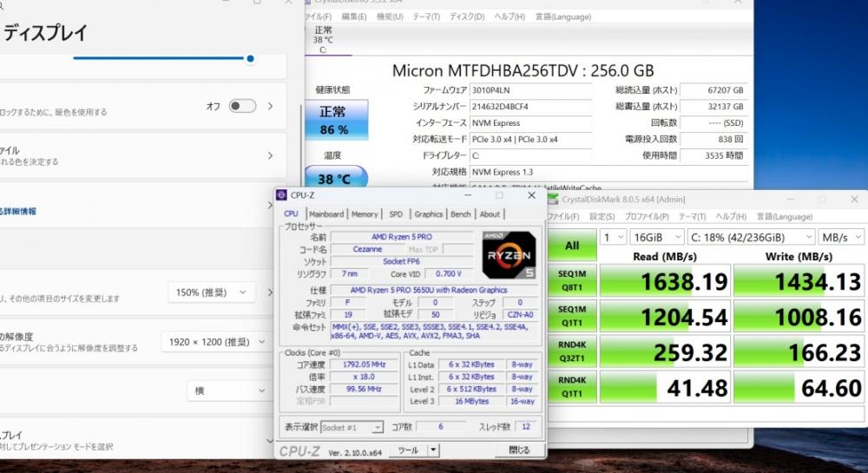Click the 1638.19 read result
The width and height of the screenshot is (868, 473).
click(665, 281)
